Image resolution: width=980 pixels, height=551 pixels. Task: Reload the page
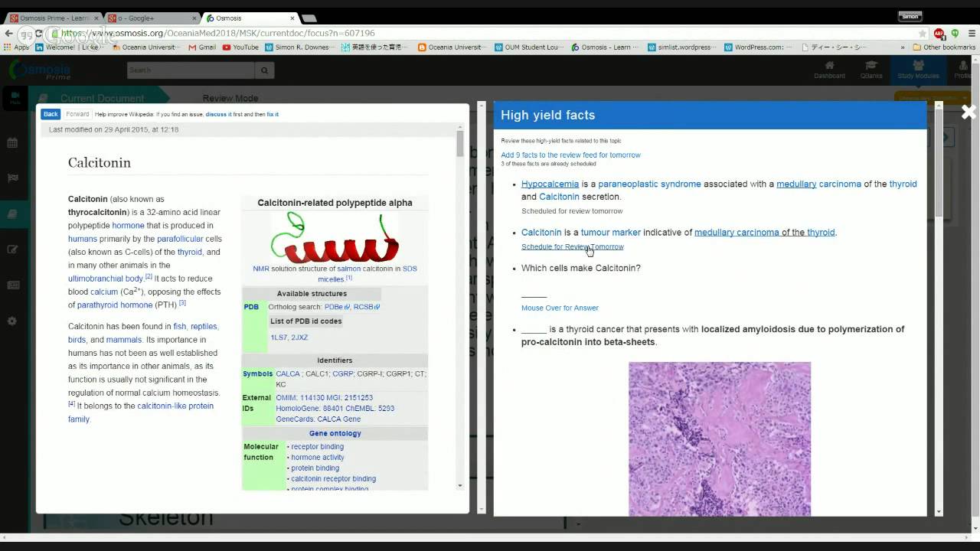[x=38, y=34]
